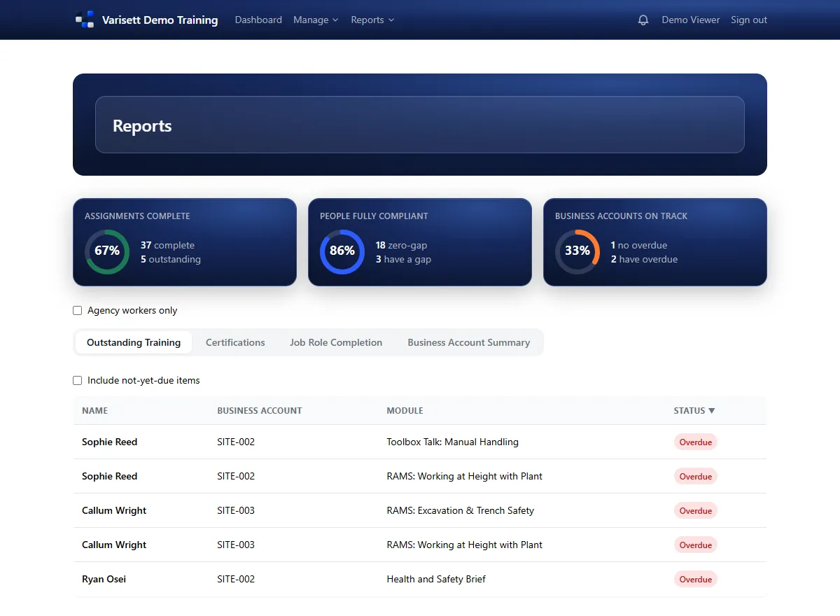Open the notifications bell
Screen dimensions: 840x616
(643, 20)
